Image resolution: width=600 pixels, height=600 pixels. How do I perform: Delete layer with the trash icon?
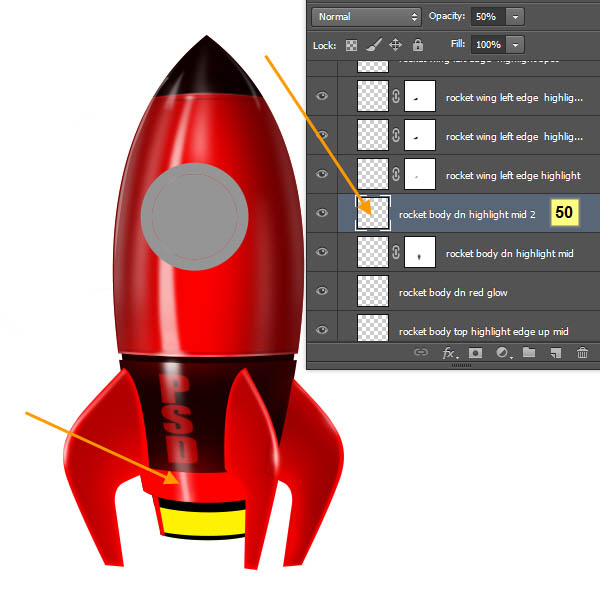(582, 353)
